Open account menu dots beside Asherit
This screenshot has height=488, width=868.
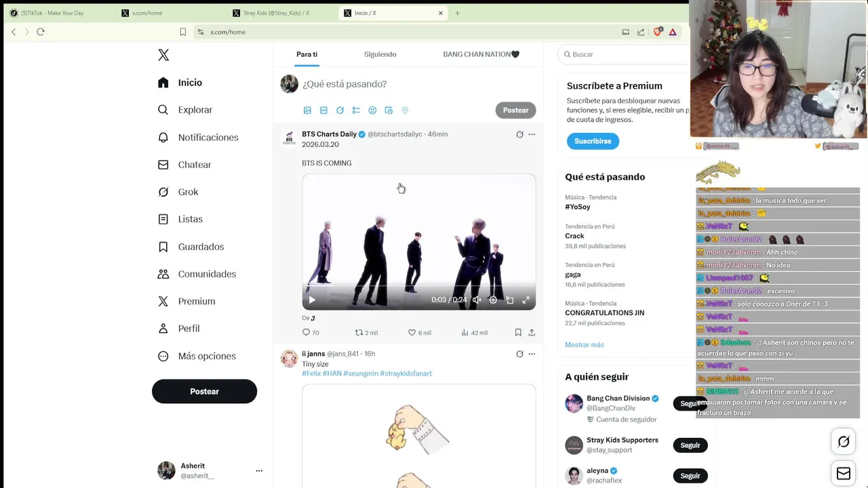click(259, 470)
